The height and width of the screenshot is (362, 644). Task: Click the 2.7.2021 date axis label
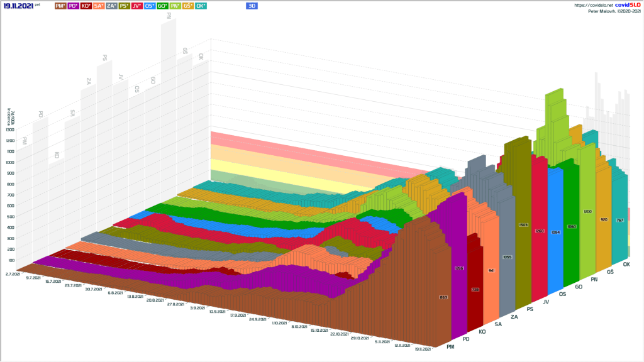pos(13,274)
